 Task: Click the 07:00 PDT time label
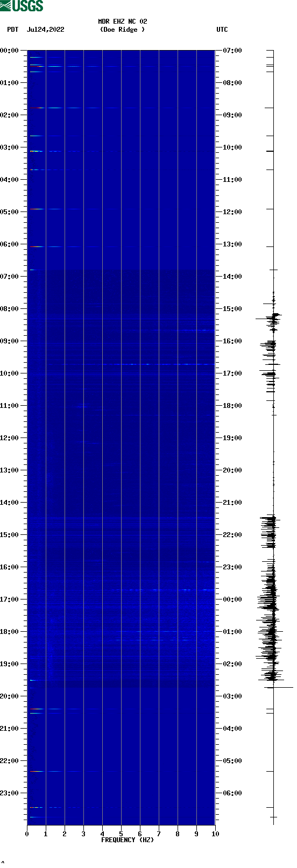point(10,277)
